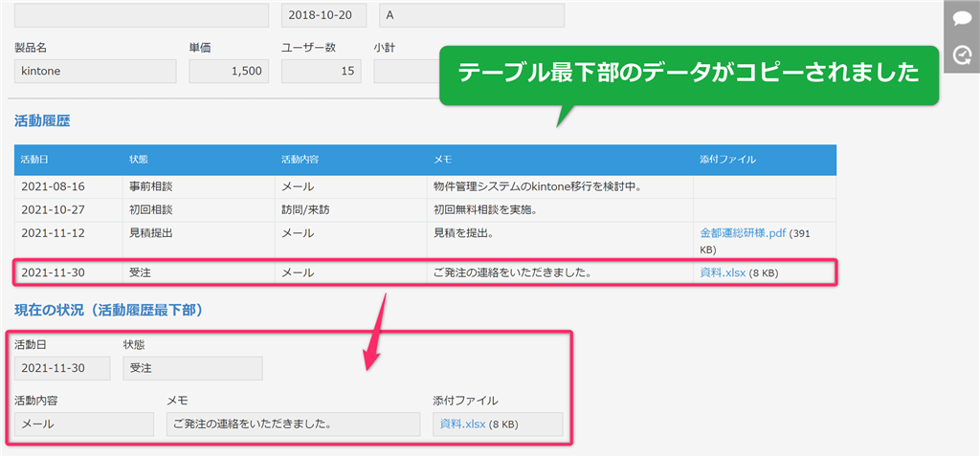Open the comments speech bubble icon
980x457 pixels.
pos(962,18)
